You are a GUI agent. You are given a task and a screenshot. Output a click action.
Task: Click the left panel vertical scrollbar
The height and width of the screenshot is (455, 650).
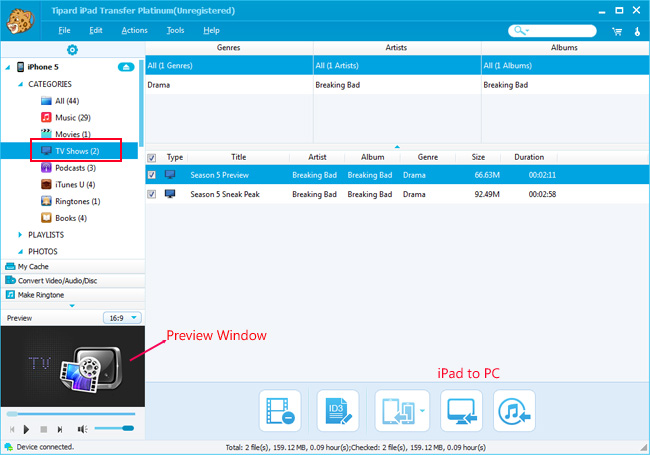pos(141,103)
